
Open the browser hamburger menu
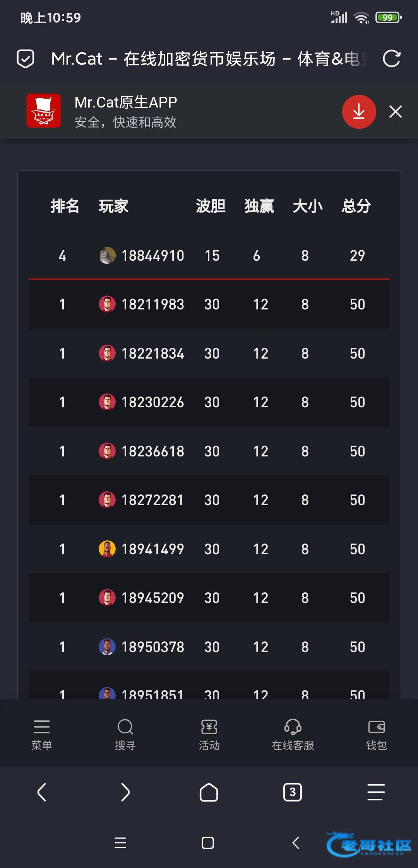pyautogui.click(x=376, y=792)
